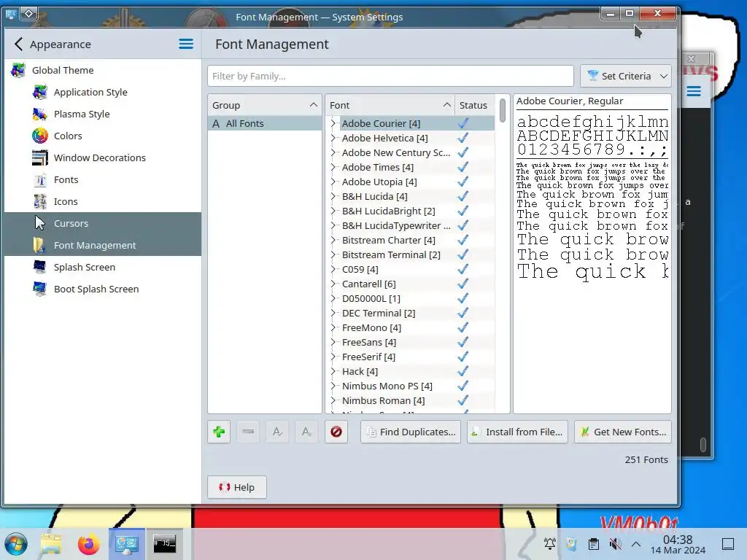This screenshot has height=560, width=747.
Task: Launch Firefox from the taskbar
Action: coord(88,544)
